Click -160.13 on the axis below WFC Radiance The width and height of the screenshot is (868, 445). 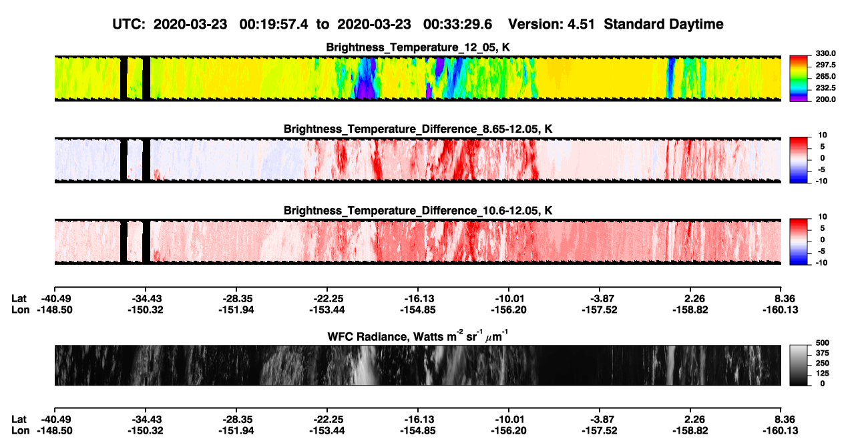pyautogui.click(x=781, y=431)
